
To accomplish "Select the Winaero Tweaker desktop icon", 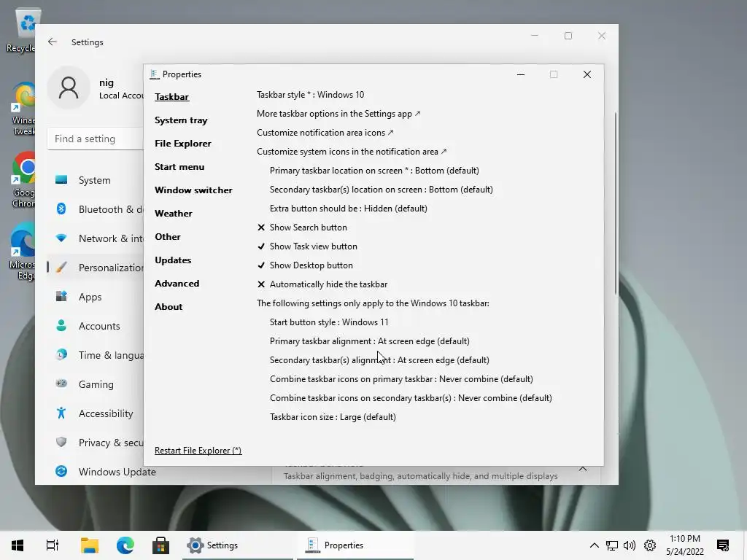I will coord(23,109).
